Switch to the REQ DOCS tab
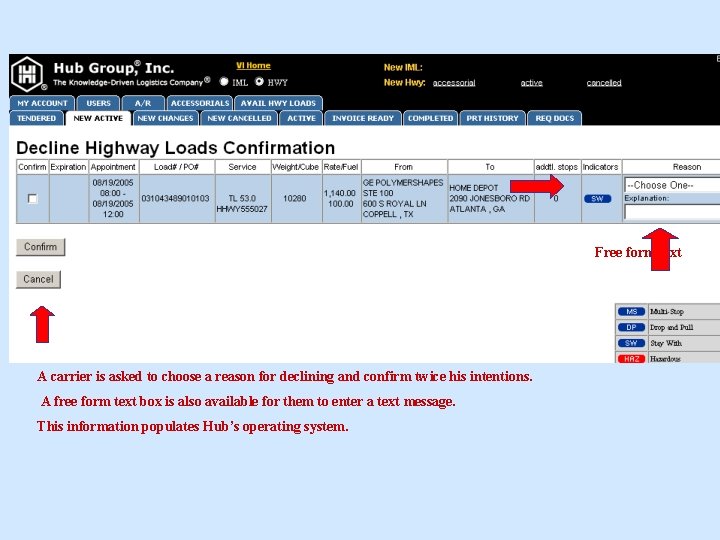The width and height of the screenshot is (720, 540). (555, 118)
